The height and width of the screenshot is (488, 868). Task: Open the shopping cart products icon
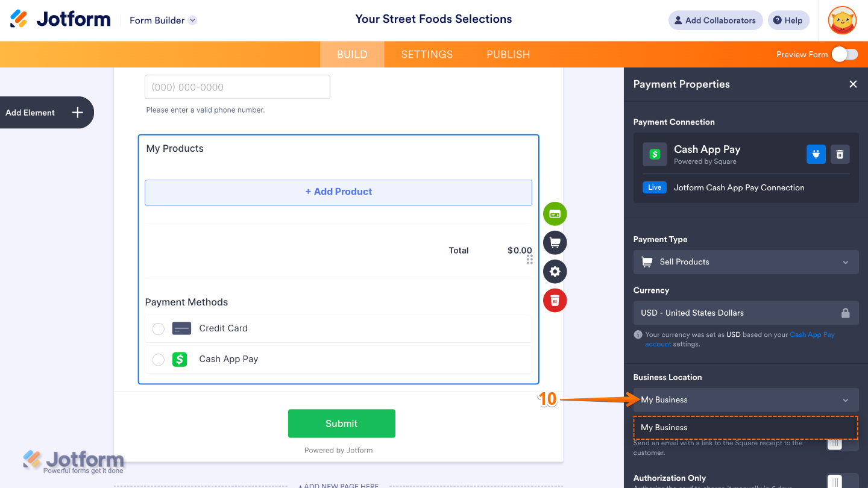point(555,243)
